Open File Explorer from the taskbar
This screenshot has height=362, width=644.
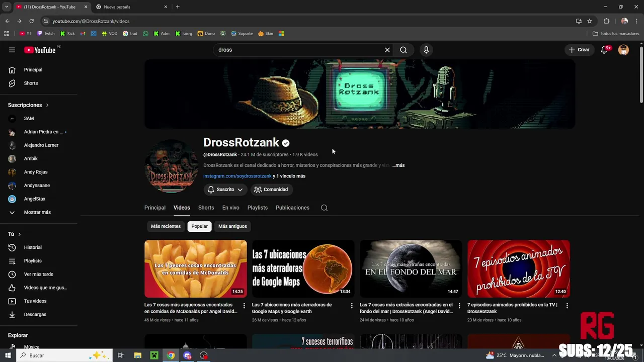click(137, 355)
